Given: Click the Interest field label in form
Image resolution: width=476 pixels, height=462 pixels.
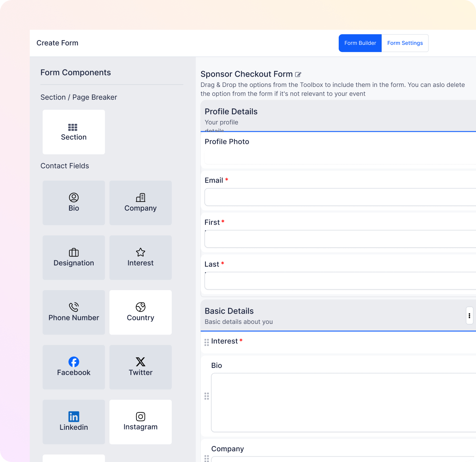Looking at the screenshot, I should (x=225, y=341).
